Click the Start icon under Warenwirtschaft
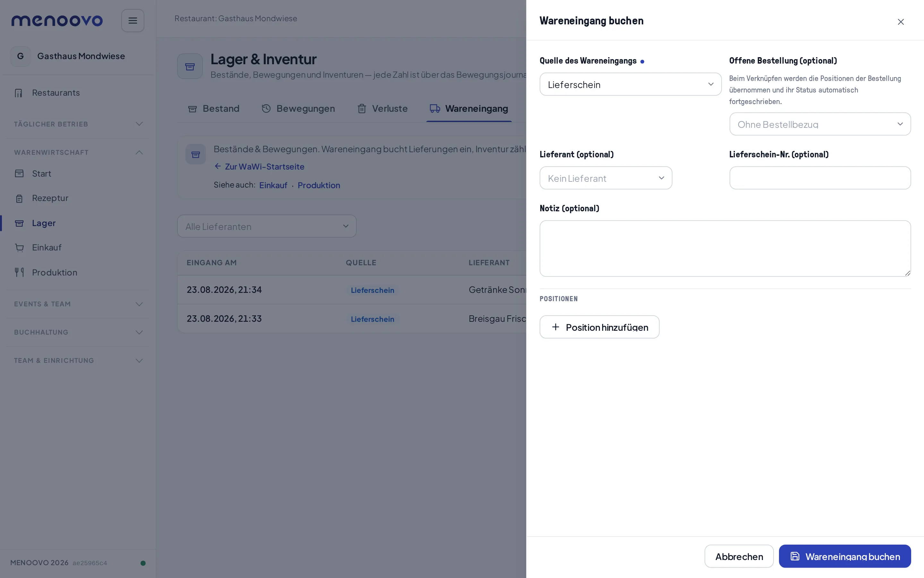 pyautogui.click(x=19, y=173)
